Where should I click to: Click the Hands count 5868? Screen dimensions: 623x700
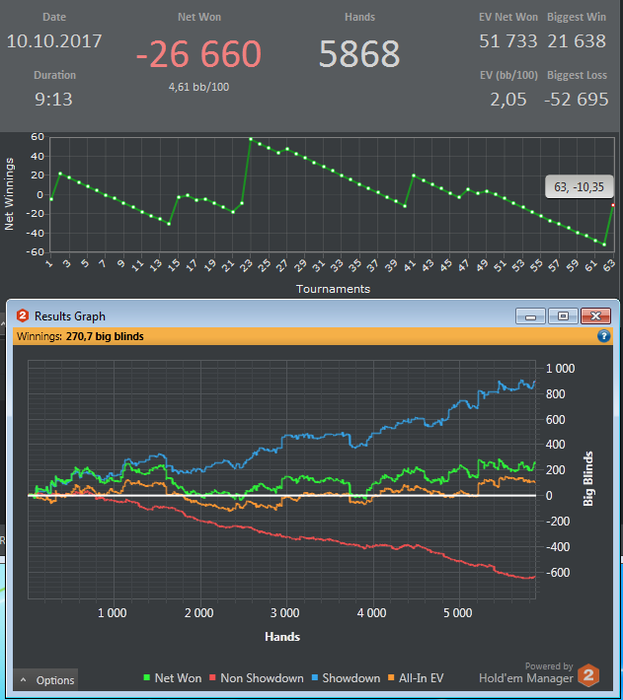[359, 54]
